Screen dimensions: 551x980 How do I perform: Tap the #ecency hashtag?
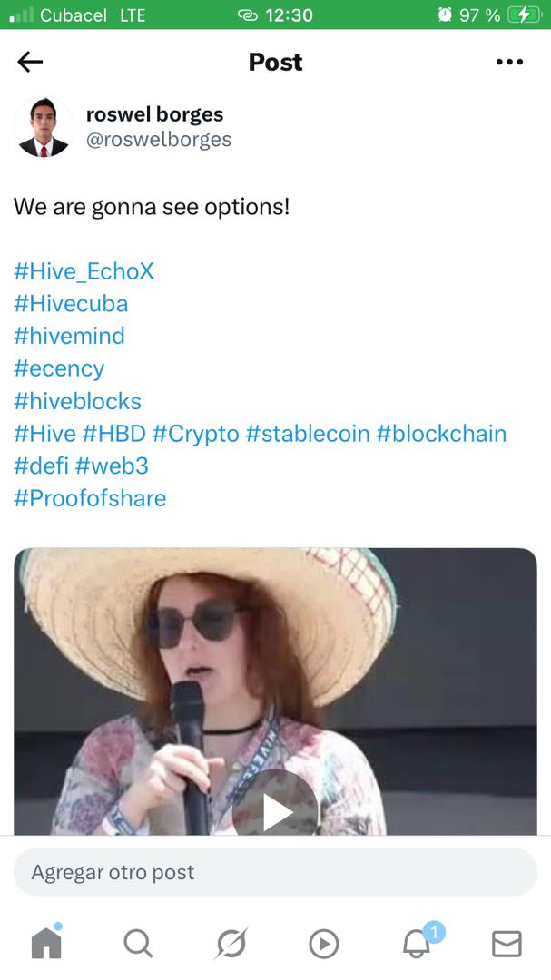pos(59,368)
